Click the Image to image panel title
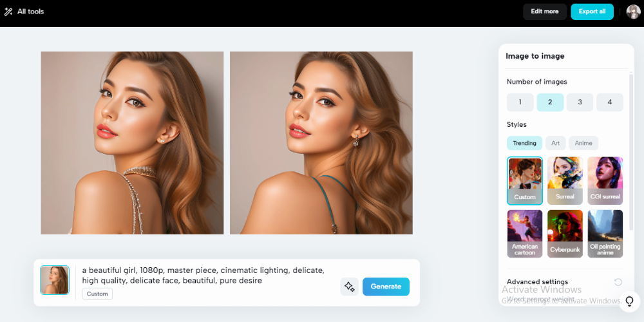Viewport: 644px width, 322px height. [535, 56]
